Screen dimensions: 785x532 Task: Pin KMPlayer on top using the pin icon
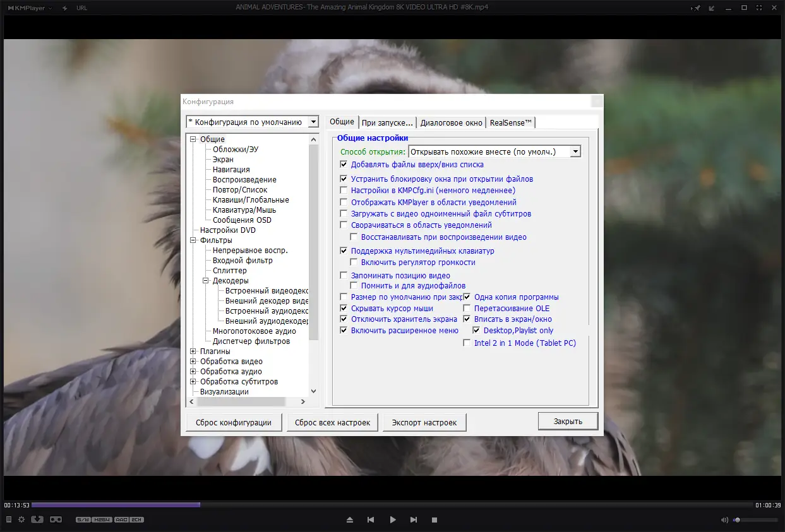click(697, 8)
